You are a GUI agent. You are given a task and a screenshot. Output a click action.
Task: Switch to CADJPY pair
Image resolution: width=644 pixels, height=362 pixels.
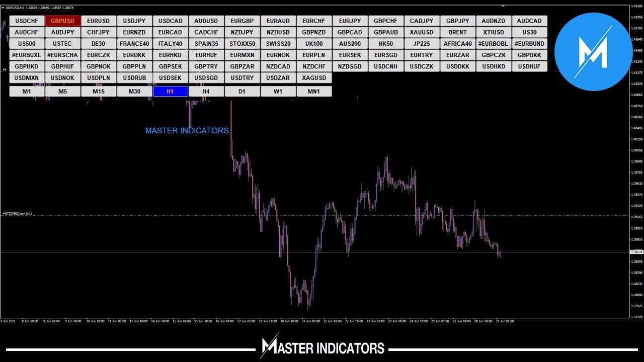click(x=422, y=21)
